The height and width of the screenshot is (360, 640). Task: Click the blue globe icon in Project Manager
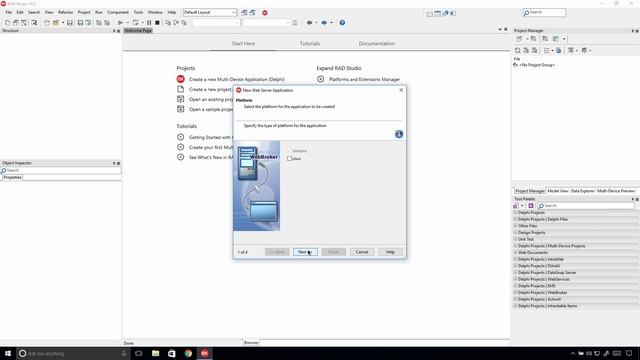pos(559,50)
